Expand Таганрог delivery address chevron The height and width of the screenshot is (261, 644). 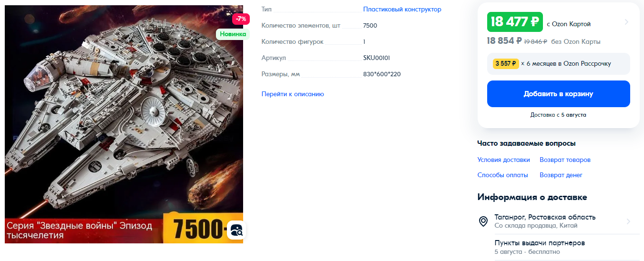point(628,221)
